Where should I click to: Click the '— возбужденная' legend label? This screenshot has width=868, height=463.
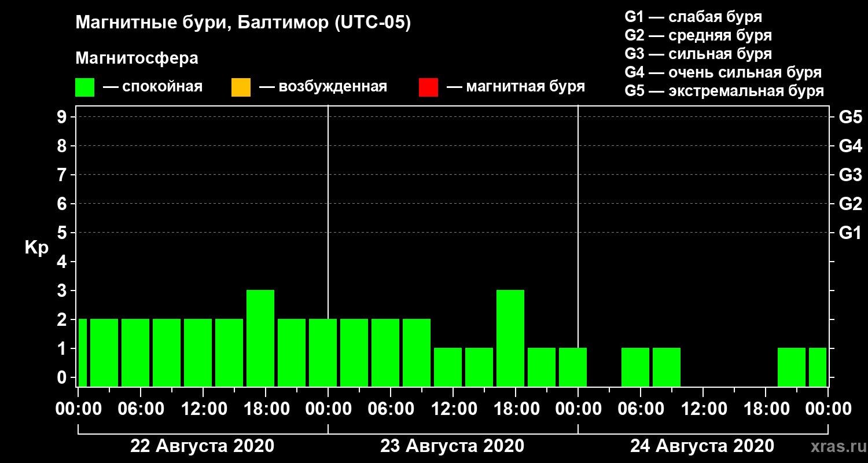point(323,87)
